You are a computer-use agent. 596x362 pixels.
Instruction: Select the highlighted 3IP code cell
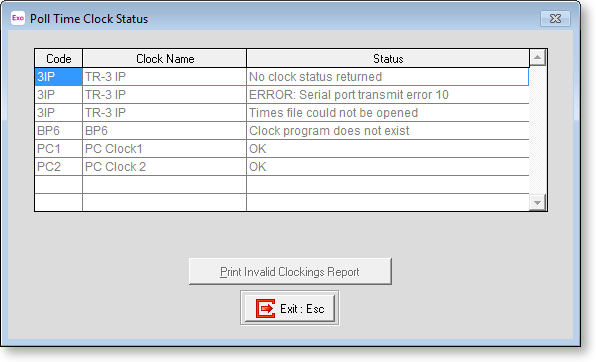click(59, 77)
